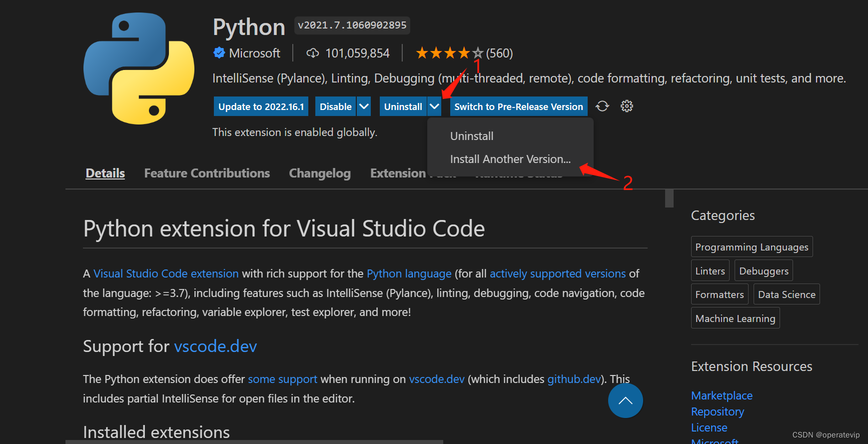Click the Python extension logo icon
Image resolution: width=868 pixels, height=444 pixels.
click(x=139, y=68)
